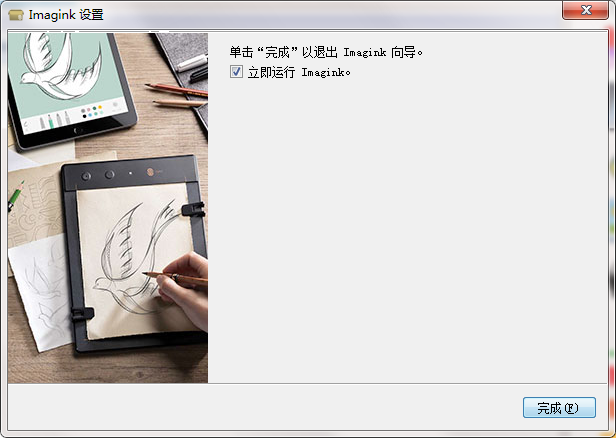
Task: Click the Imagink installer icon in title bar
Action: pos(16,15)
